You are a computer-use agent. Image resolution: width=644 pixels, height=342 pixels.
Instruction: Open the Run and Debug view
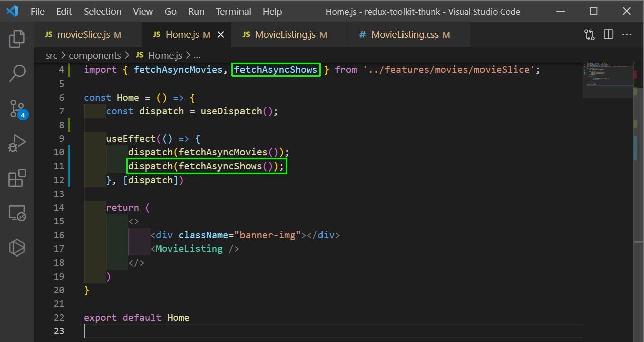click(x=17, y=143)
